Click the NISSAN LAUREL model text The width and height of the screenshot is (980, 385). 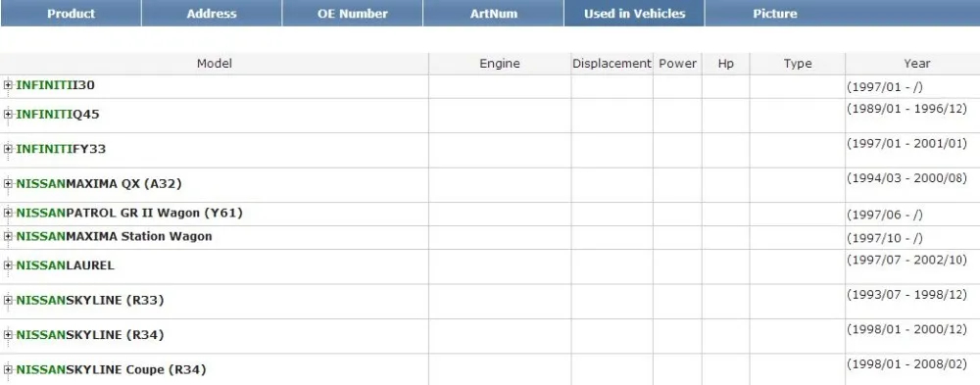click(x=66, y=265)
